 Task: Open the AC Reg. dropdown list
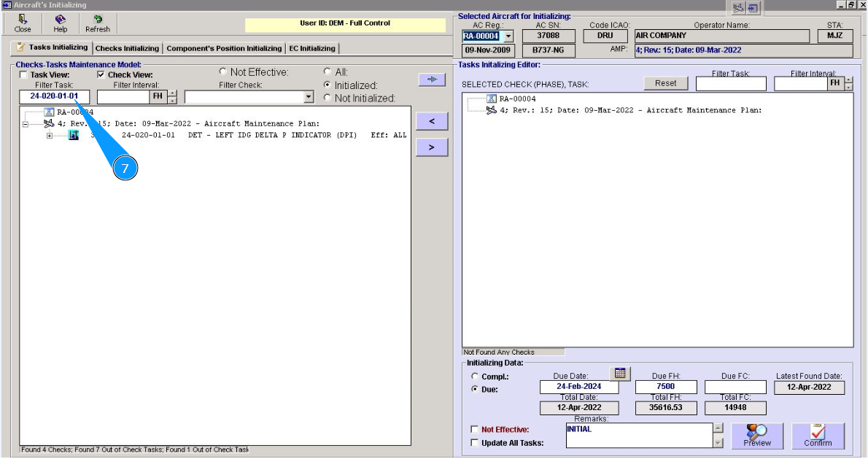508,36
